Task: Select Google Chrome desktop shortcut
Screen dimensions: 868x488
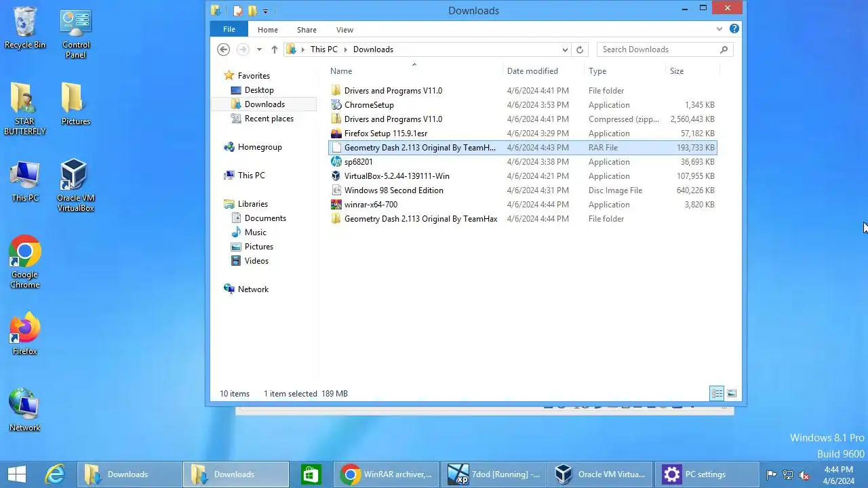Action: [25, 262]
